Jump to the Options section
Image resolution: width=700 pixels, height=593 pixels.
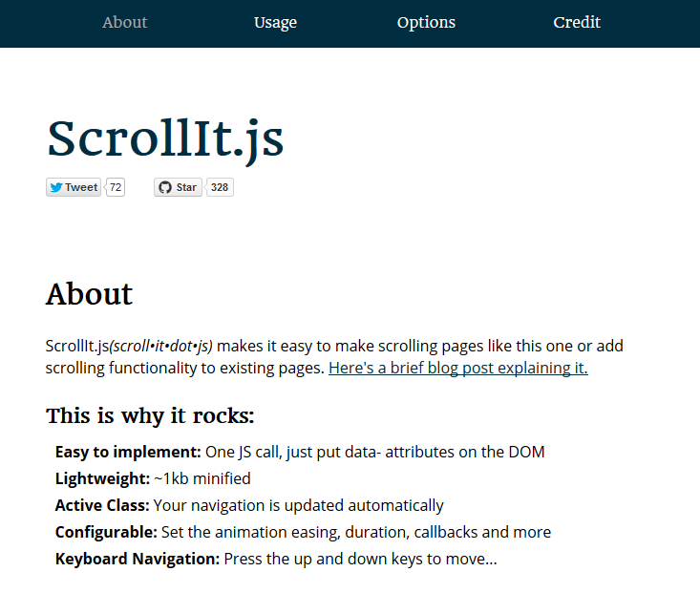pos(426,22)
